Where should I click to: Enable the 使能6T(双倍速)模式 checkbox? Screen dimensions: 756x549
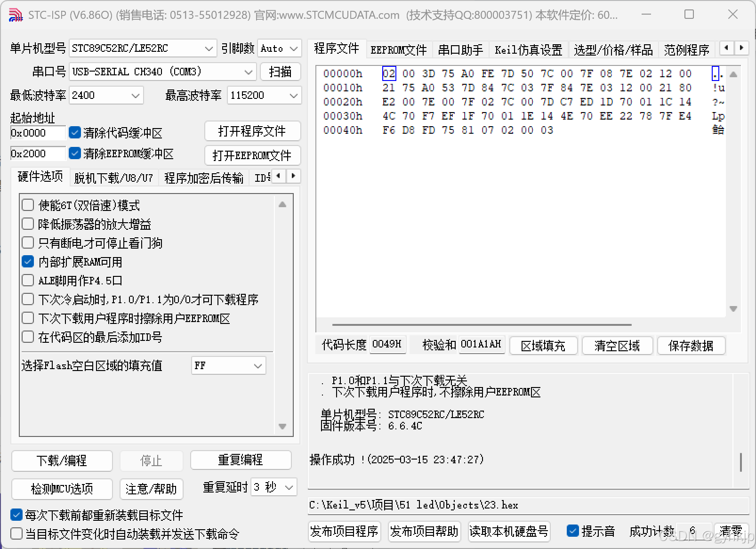tap(28, 205)
